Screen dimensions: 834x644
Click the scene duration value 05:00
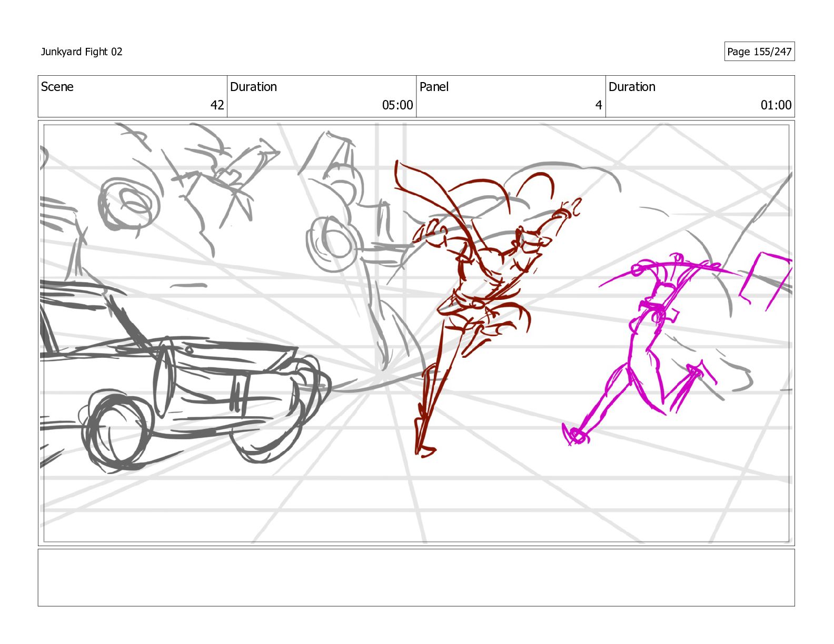click(x=398, y=105)
